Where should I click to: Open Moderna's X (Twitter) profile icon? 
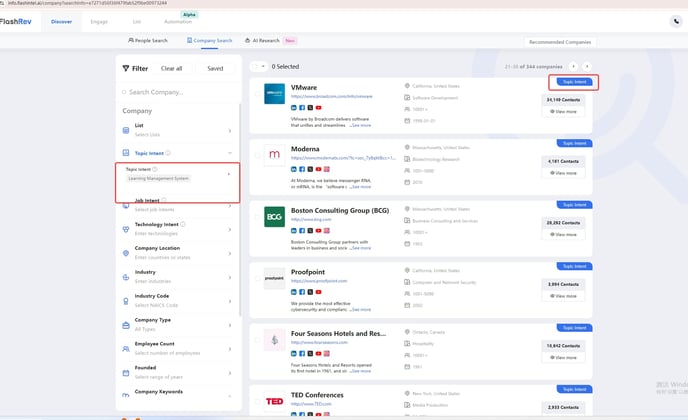[310, 169]
